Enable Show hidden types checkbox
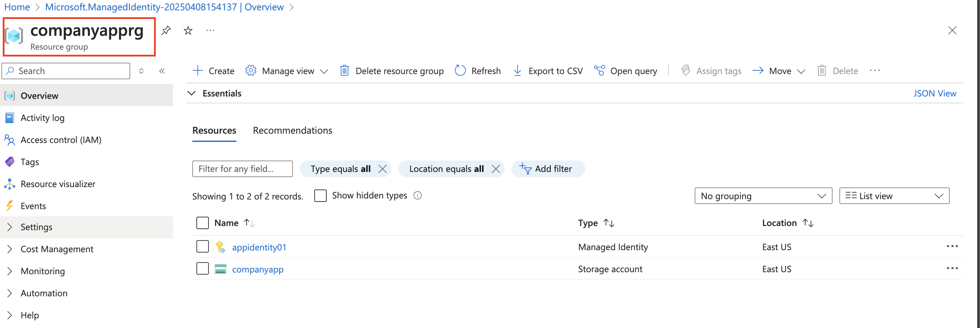 pyautogui.click(x=320, y=196)
